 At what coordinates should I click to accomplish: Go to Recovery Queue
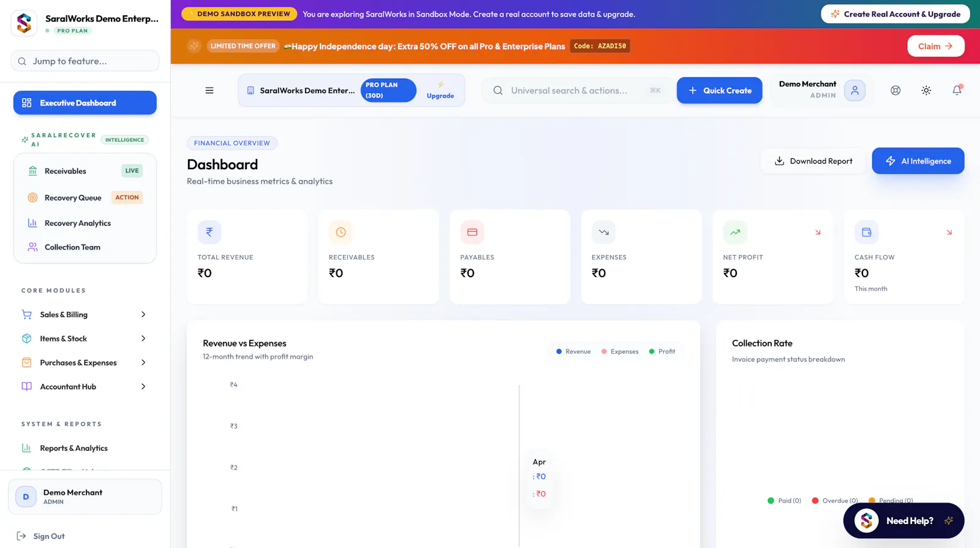85,197
